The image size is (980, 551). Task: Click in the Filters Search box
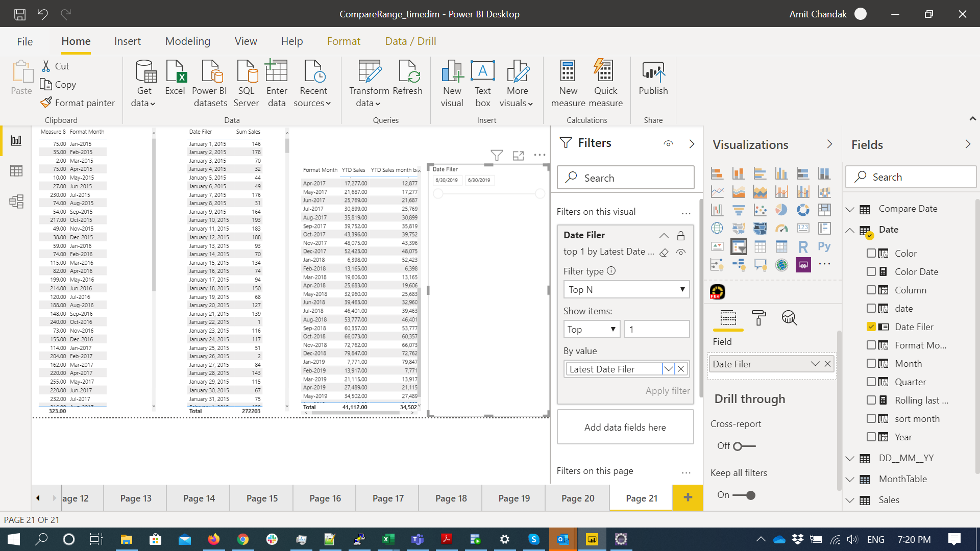pos(626,178)
